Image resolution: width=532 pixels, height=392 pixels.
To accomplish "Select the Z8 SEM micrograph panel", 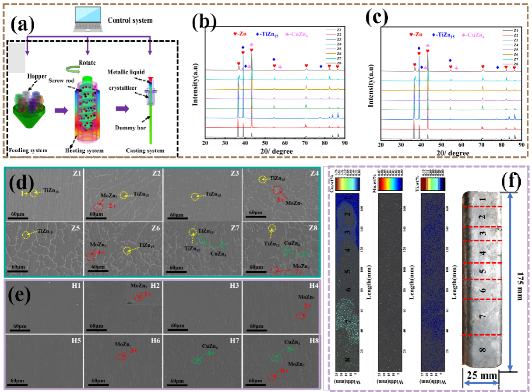I will click(x=281, y=248).
